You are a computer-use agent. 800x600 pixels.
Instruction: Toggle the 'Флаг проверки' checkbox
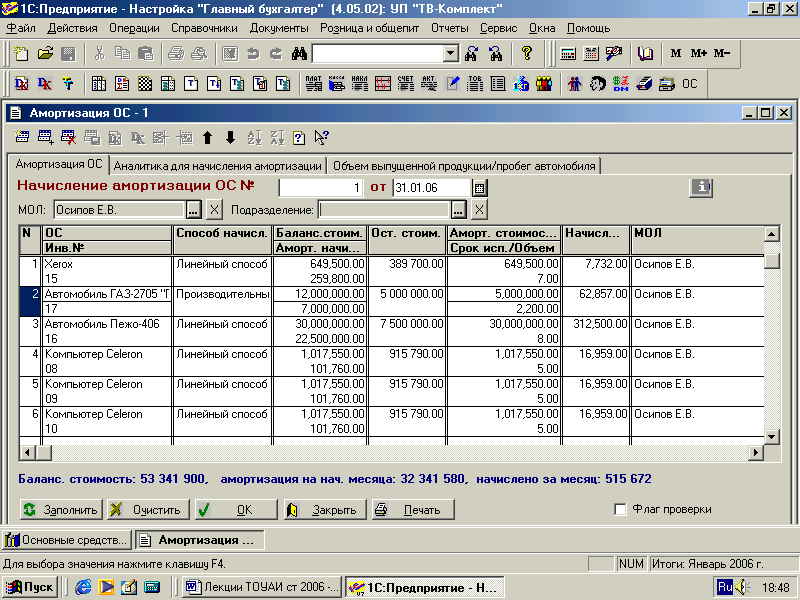pos(620,509)
